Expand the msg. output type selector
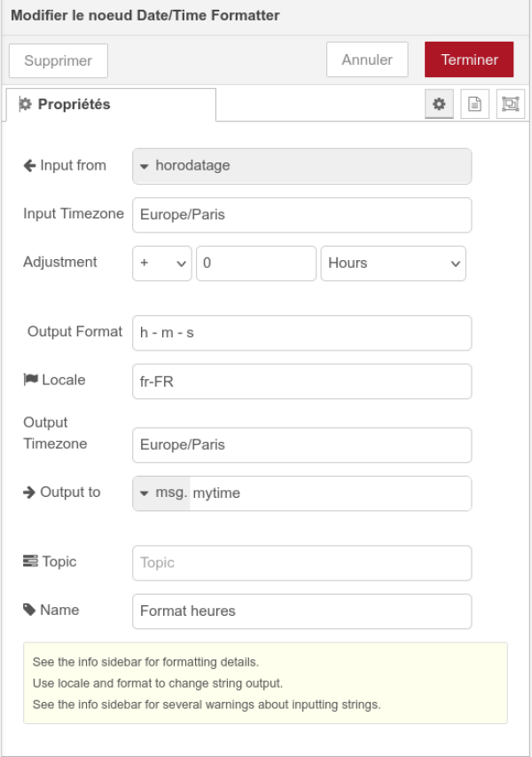The image size is (532, 757). (x=161, y=493)
